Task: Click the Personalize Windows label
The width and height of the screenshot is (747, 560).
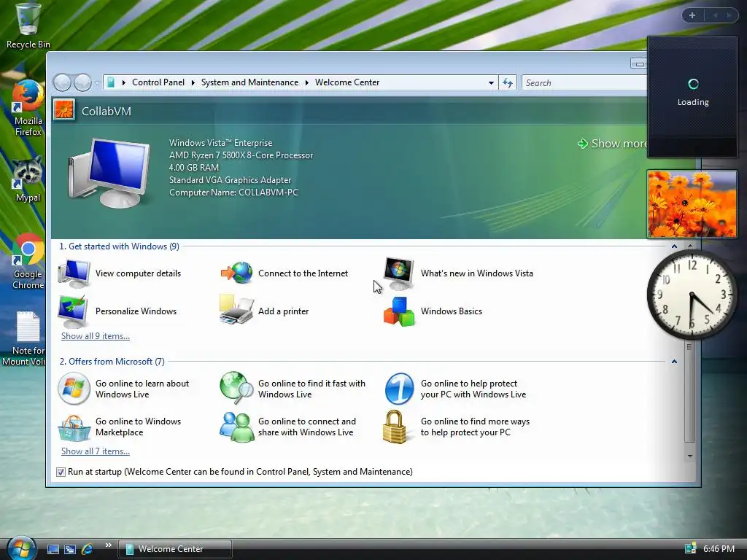Action: pos(136,311)
